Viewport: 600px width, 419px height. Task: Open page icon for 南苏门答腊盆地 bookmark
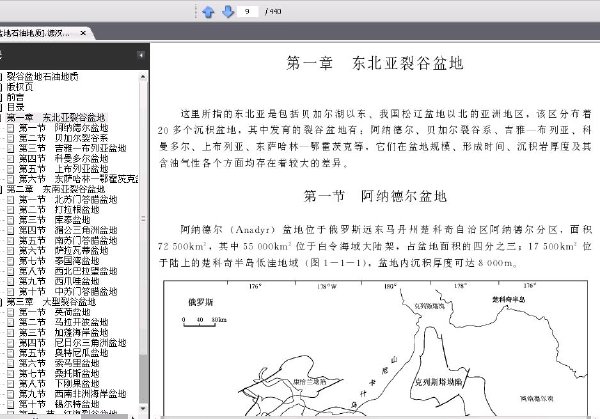(x=11, y=240)
